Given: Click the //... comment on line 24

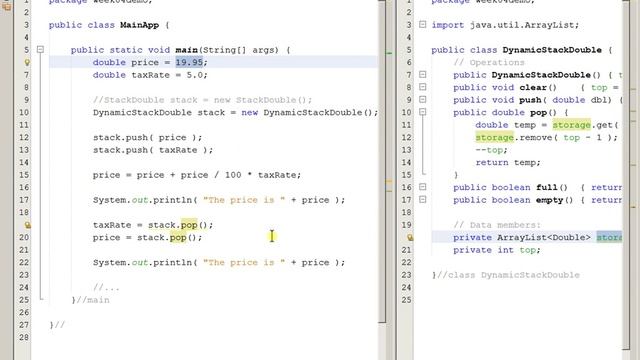Looking at the screenshot, I should pos(106,287).
